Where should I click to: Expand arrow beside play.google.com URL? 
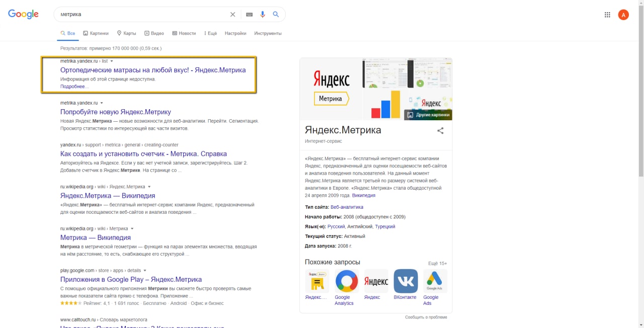144,270
